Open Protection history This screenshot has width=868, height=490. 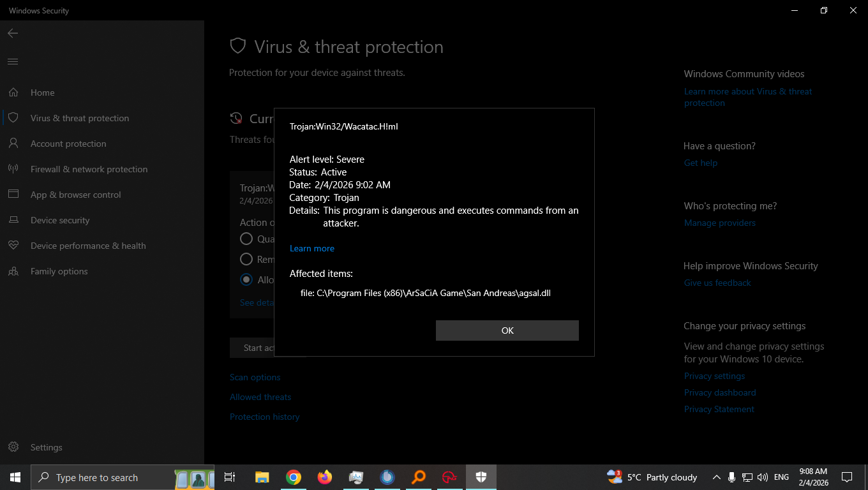[264, 416]
